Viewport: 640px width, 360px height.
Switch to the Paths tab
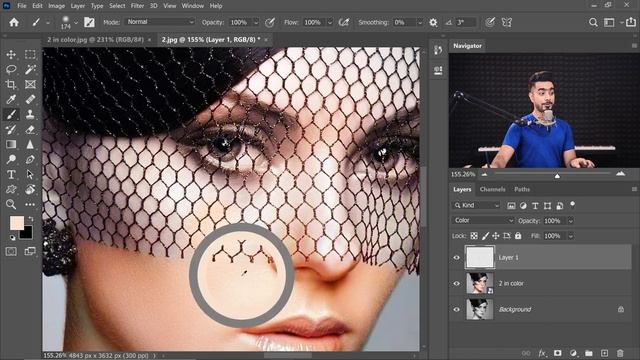tap(522, 189)
